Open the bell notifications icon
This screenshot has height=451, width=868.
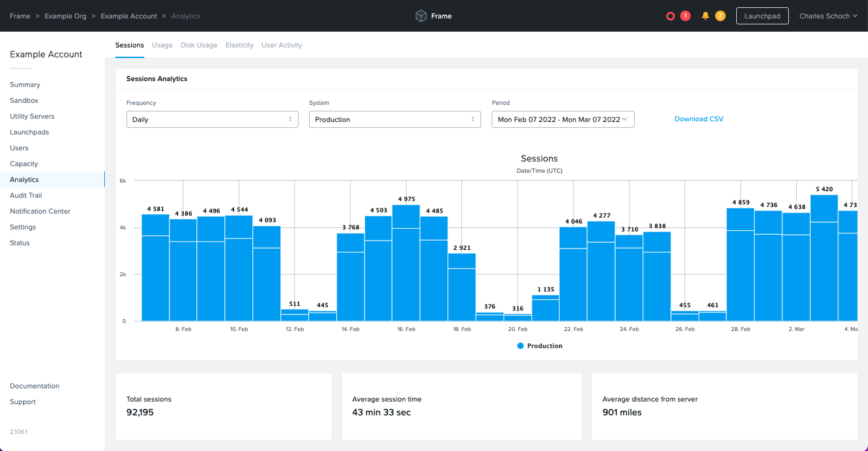tap(705, 15)
